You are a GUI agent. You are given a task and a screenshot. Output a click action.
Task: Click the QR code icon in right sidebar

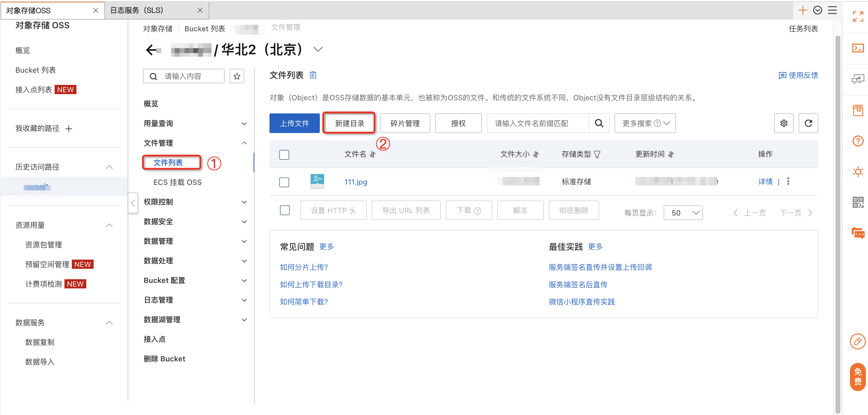[x=858, y=202]
